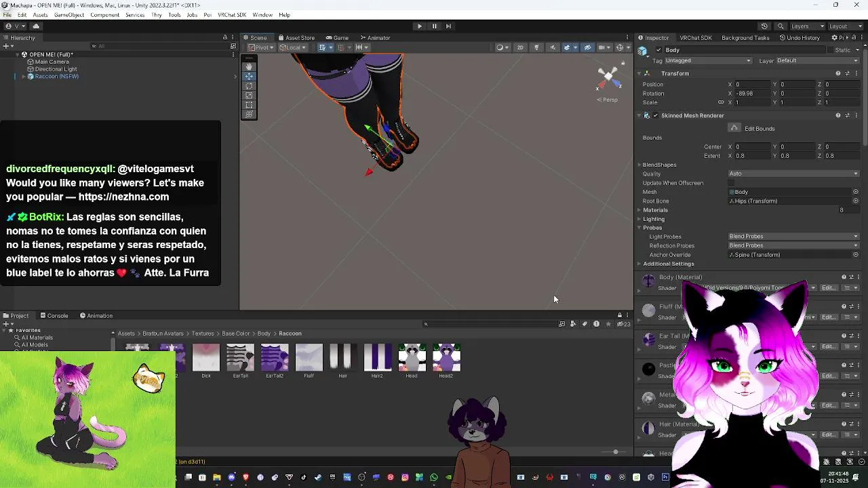Open Transform component presets icon
Image resolution: width=868 pixels, height=488 pixels.
[x=848, y=73]
